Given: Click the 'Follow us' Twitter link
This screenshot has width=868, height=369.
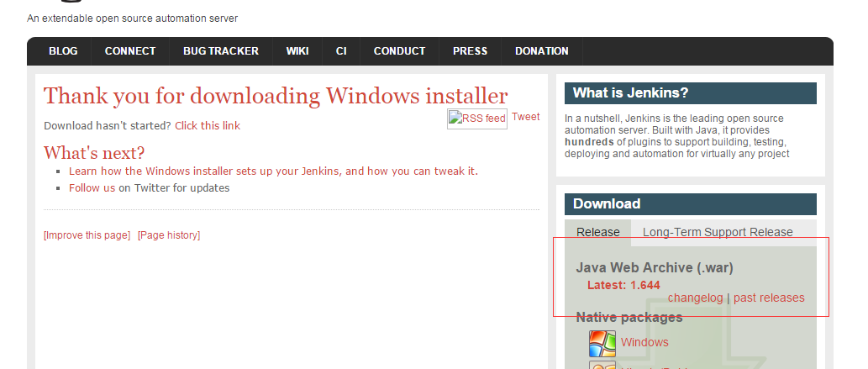Looking at the screenshot, I should point(92,187).
